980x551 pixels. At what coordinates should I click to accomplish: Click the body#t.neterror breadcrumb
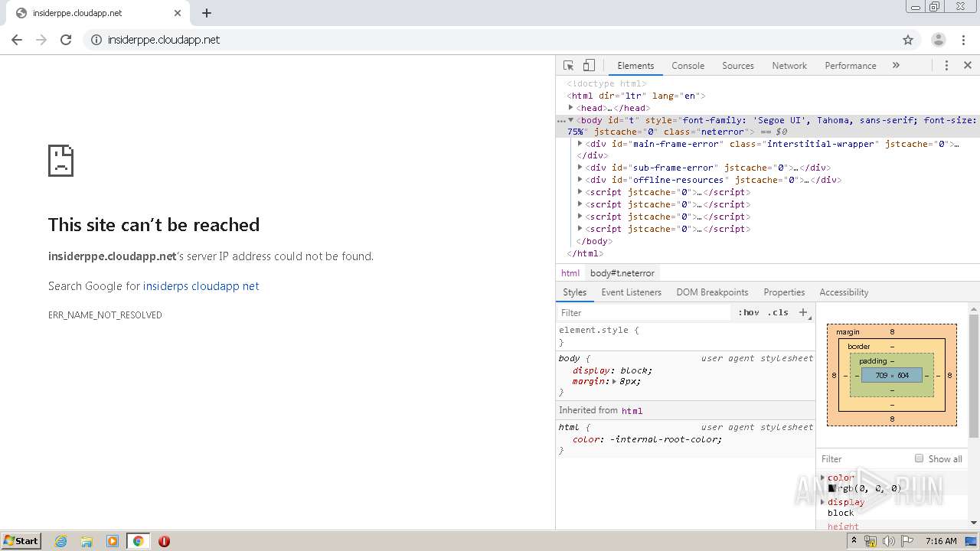(622, 273)
